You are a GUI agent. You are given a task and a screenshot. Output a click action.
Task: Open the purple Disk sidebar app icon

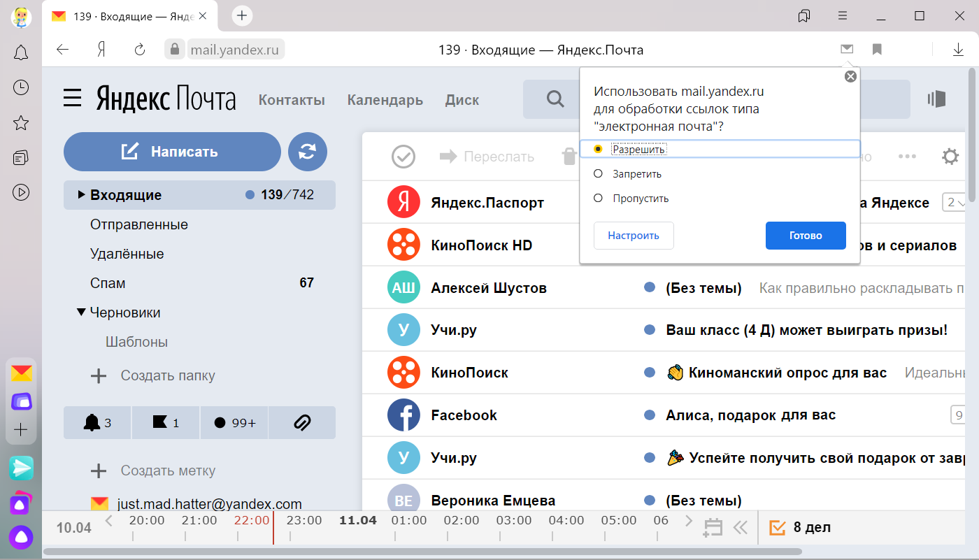pos(21,401)
